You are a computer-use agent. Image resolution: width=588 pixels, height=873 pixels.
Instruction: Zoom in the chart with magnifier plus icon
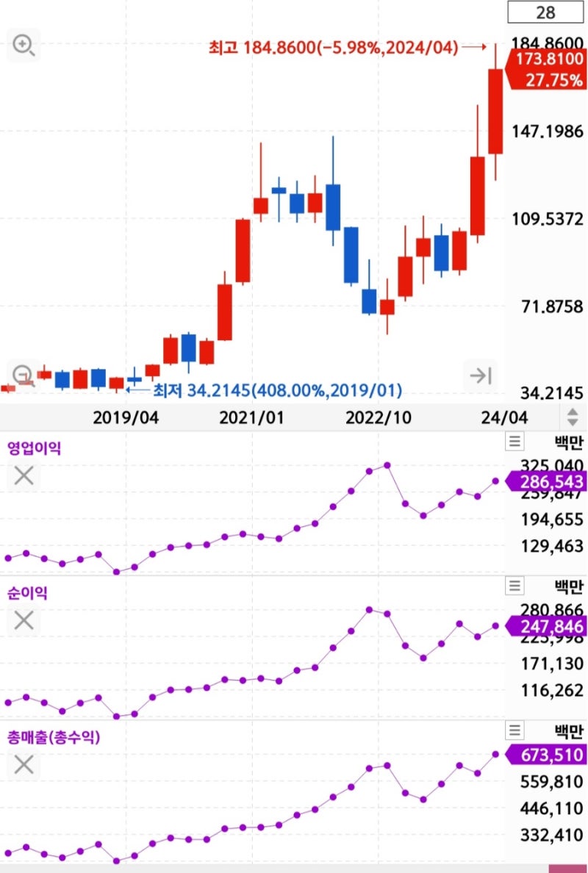(x=24, y=45)
